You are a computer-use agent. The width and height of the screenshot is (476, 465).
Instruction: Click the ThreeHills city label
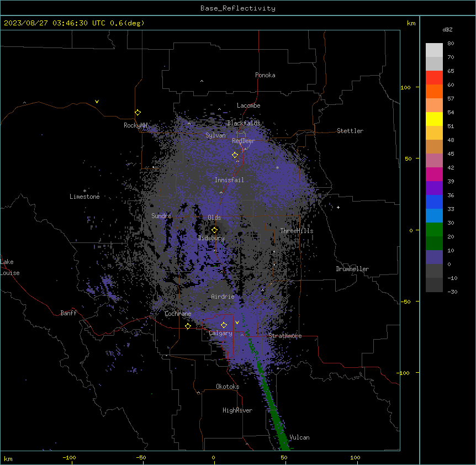(297, 231)
